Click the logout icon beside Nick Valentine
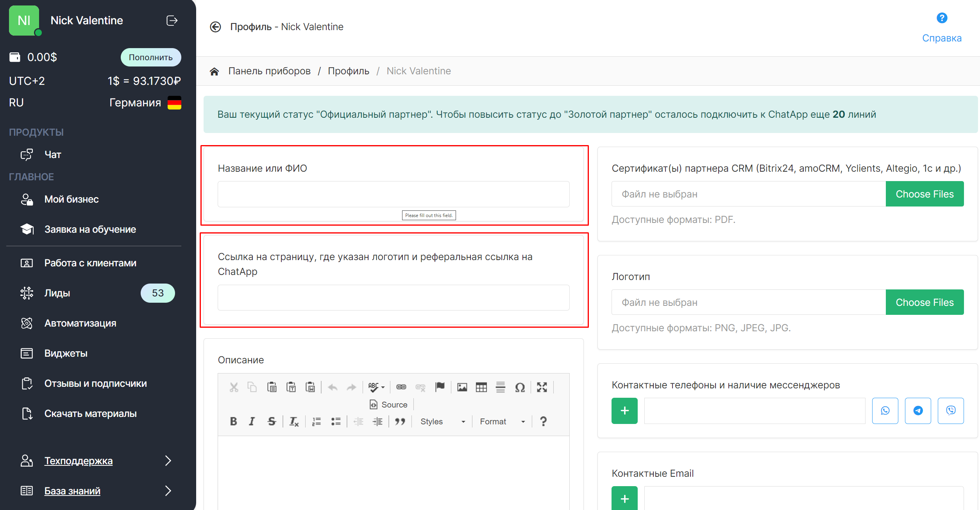 point(172,20)
